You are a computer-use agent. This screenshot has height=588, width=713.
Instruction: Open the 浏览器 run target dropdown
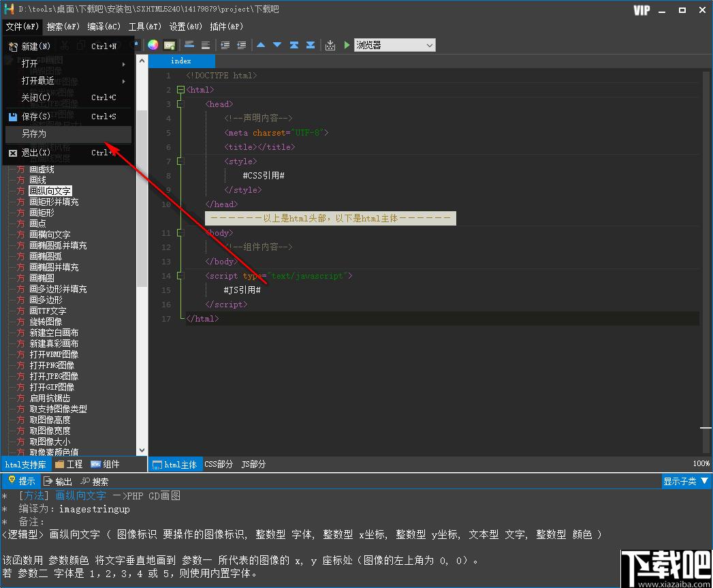(x=394, y=45)
